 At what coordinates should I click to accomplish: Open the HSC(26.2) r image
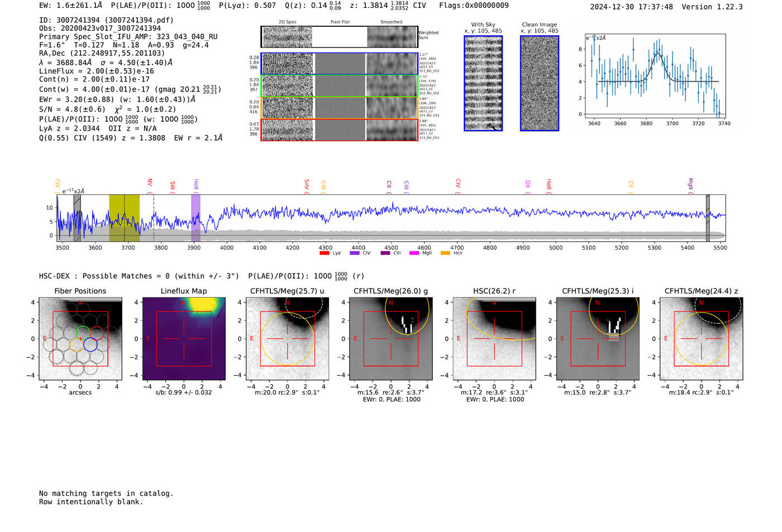(494, 339)
